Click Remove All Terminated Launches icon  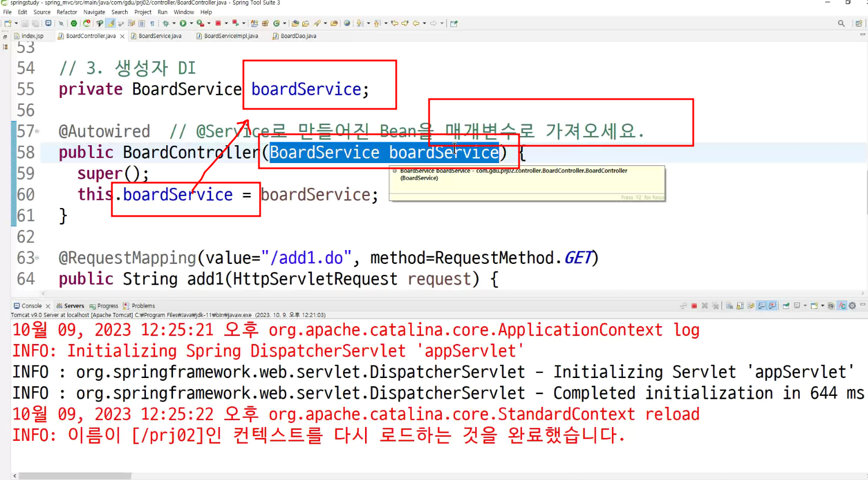(x=715, y=306)
